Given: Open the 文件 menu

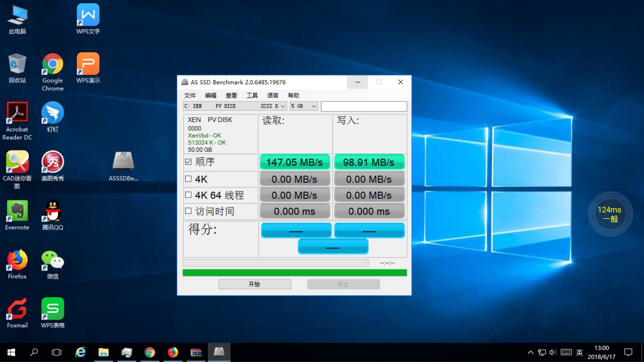Looking at the screenshot, I should click(x=190, y=95).
